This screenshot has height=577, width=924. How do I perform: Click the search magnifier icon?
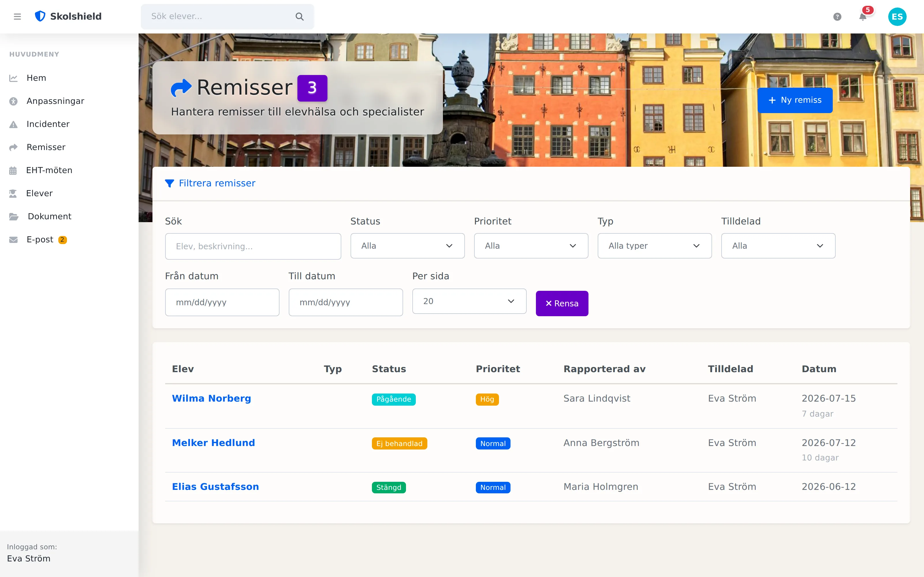pyautogui.click(x=300, y=16)
